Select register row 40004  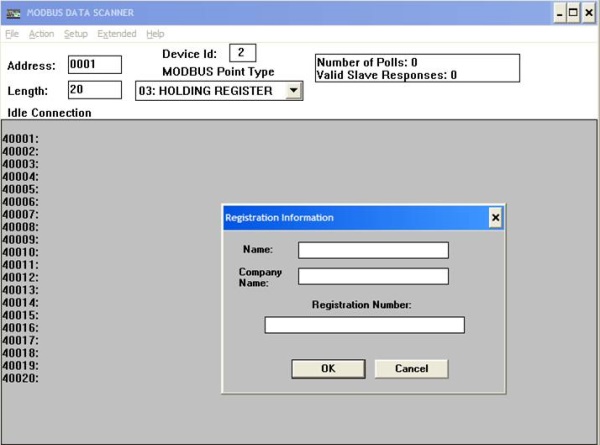21,177
